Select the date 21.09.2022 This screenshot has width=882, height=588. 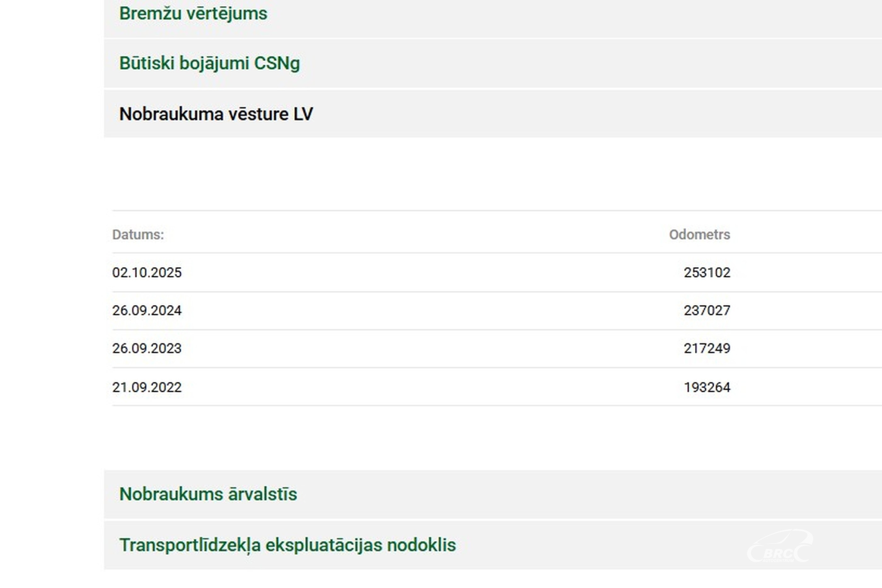point(146,387)
